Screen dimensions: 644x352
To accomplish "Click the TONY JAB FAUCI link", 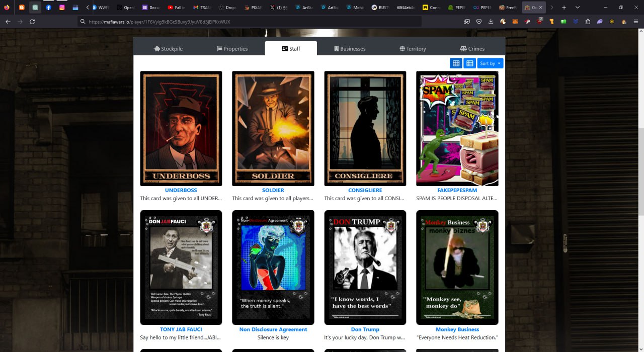I will pos(181,329).
